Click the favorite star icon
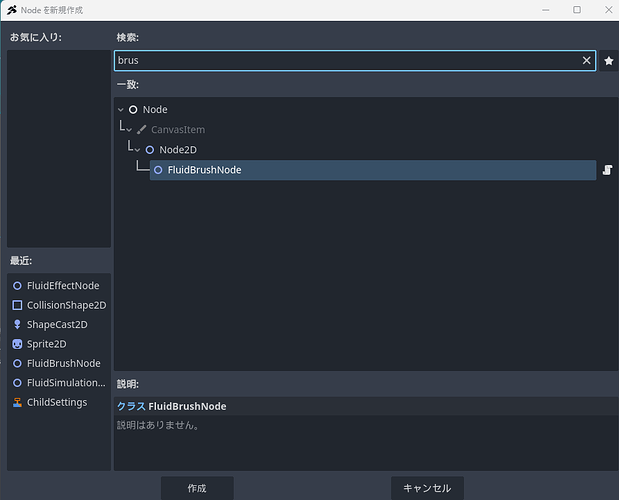Image resolution: width=619 pixels, height=500 pixels. coord(609,61)
